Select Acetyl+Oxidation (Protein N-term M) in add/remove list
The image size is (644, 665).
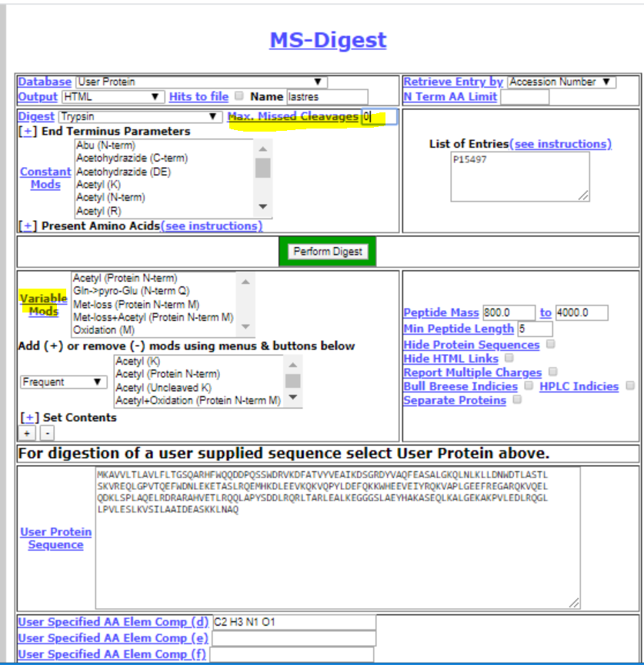coord(199,400)
